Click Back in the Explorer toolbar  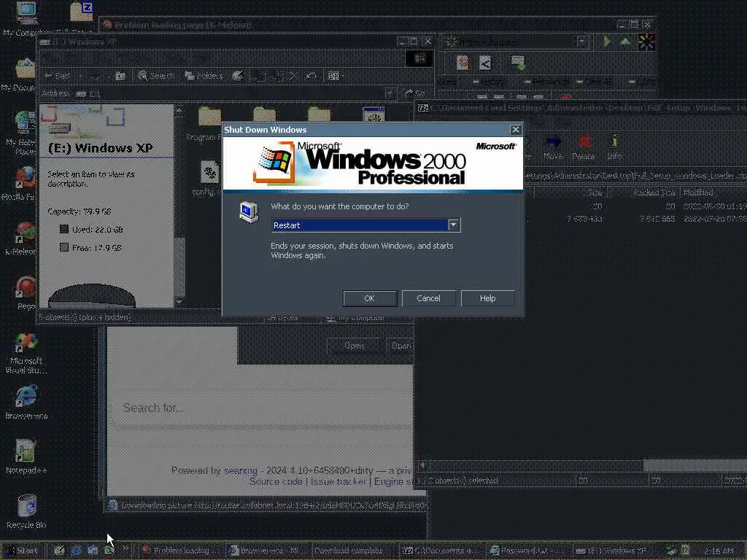tap(57, 76)
